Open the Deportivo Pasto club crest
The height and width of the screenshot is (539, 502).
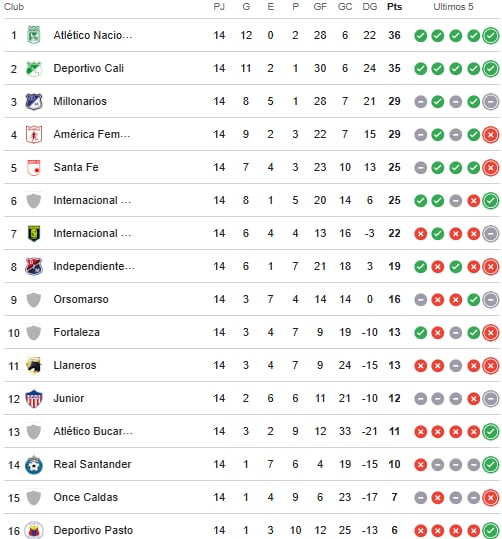point(34,530)
